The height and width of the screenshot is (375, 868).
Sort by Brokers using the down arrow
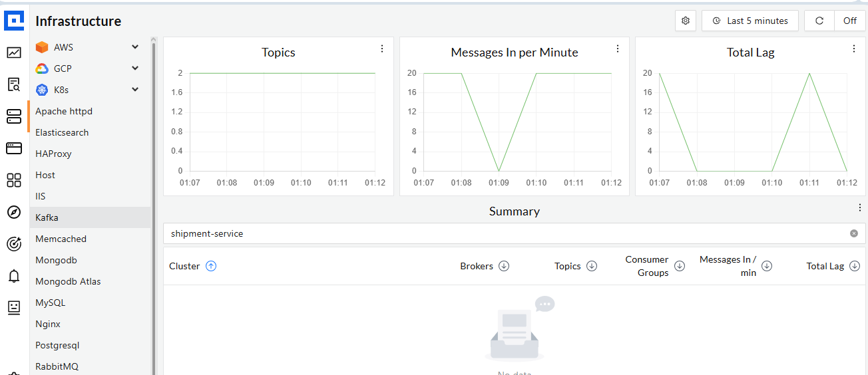pos(504,266)
